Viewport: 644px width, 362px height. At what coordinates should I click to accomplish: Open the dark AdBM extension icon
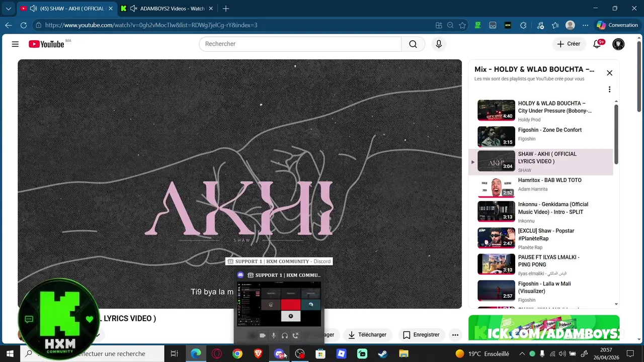point(508,25)
